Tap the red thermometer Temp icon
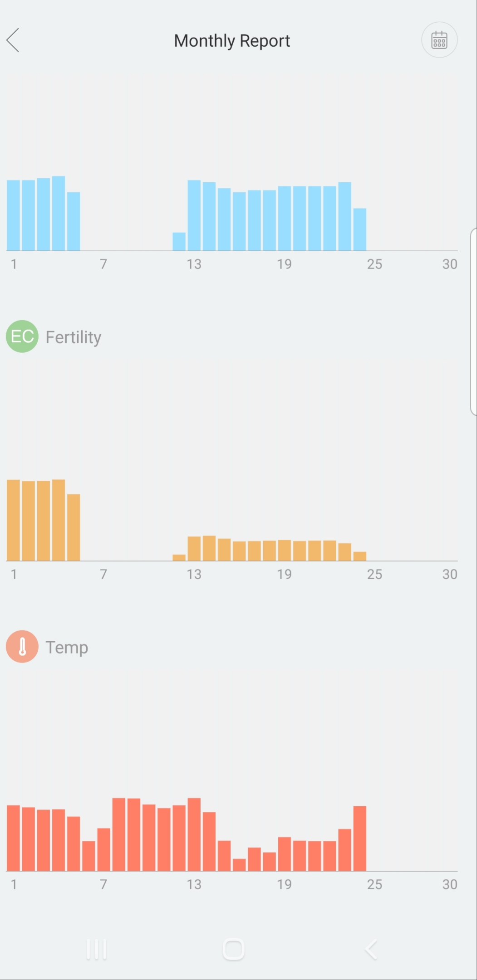The height and width of the screenshot is (980, 477). [x=22, y=646]
